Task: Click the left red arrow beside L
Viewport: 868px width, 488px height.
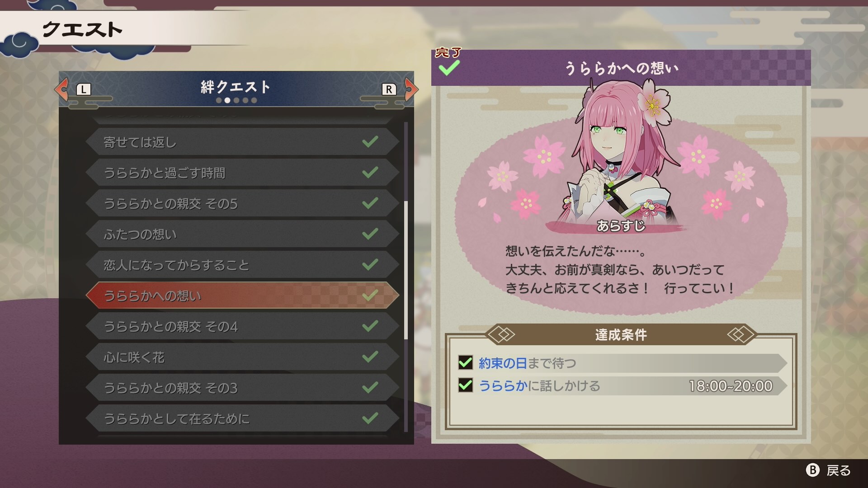Action: tap(62, 89)
